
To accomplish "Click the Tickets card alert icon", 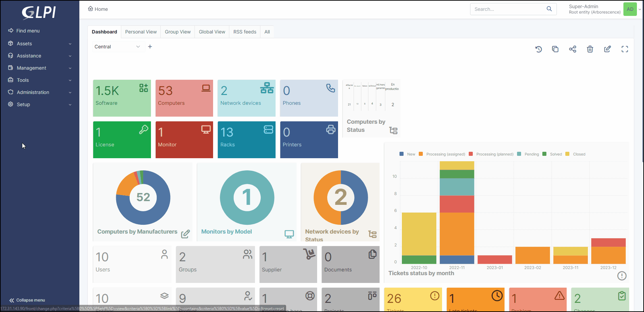I will [x=435, y=296].
